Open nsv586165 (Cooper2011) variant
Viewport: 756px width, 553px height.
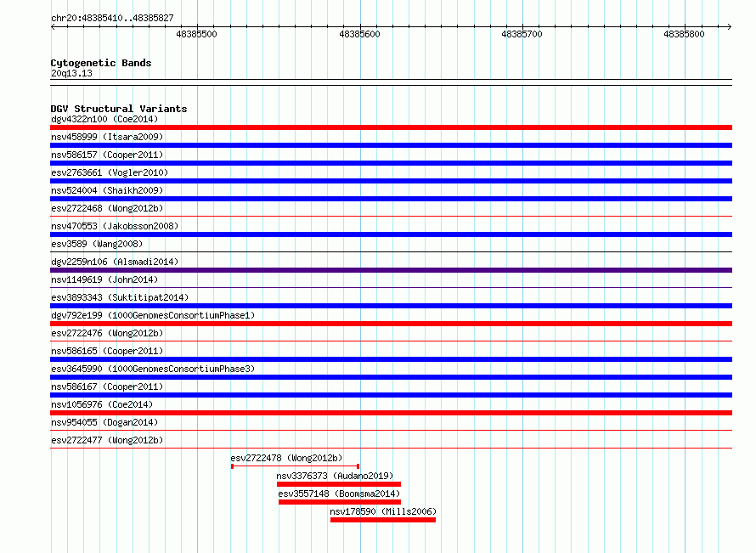[107, 351]
